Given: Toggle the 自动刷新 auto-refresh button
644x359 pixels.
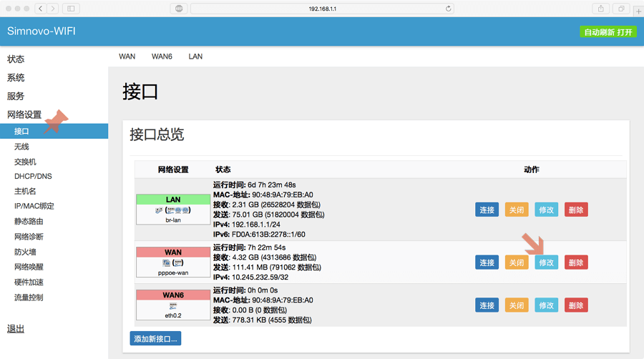Looking at the screenshot, I should point(608,32).
